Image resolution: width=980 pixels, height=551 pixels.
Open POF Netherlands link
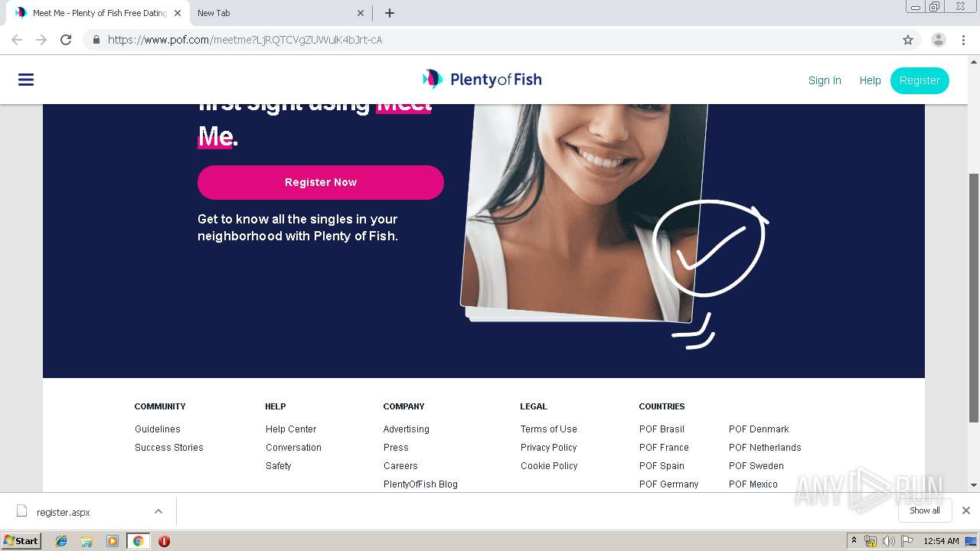tap(765, 448)
